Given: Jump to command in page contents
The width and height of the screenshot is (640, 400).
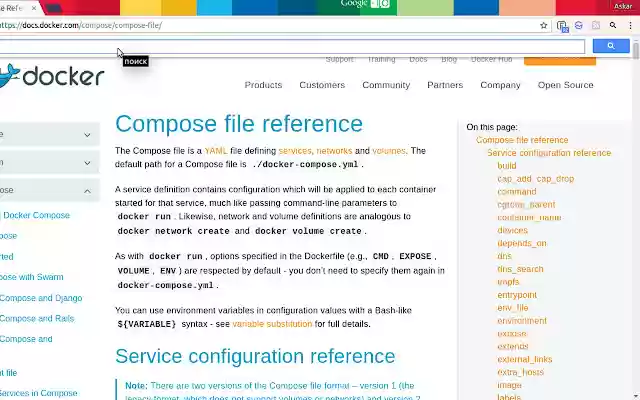Looking at the screenshot, I should 517,191.
